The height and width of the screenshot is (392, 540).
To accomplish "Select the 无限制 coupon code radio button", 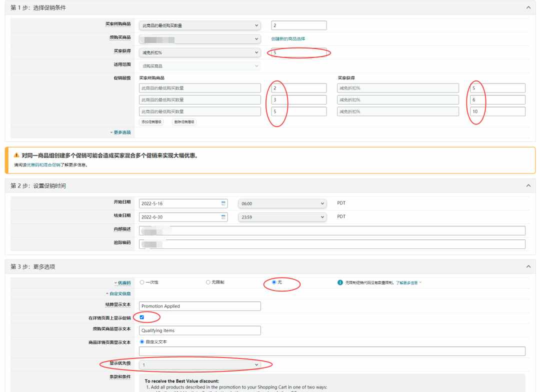I will pyautogui.click(x=208, y=282).
